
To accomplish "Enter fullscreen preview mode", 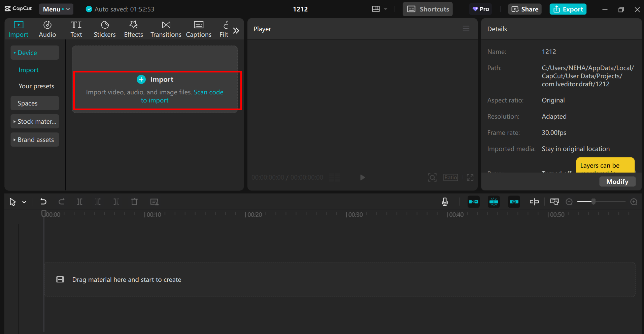I will pos(470,178).
